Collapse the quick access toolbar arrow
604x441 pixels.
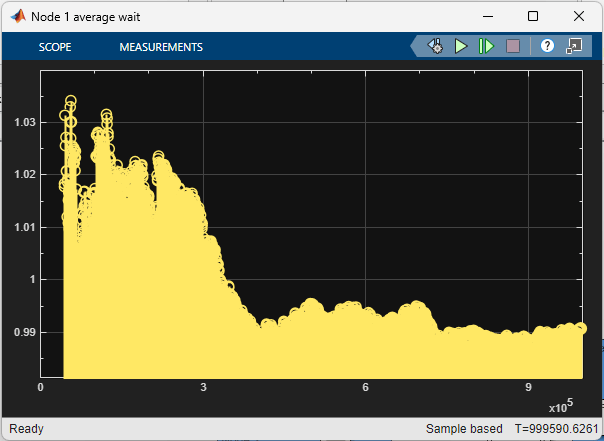click(415, 47)
